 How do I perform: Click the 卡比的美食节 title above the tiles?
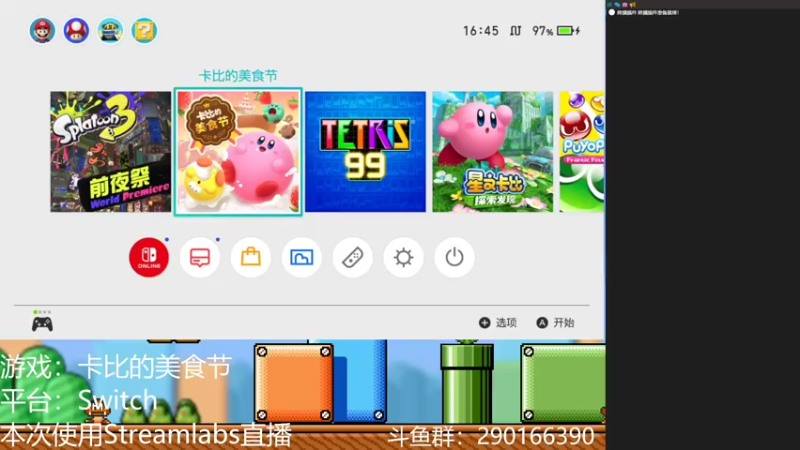click(238, 76)
